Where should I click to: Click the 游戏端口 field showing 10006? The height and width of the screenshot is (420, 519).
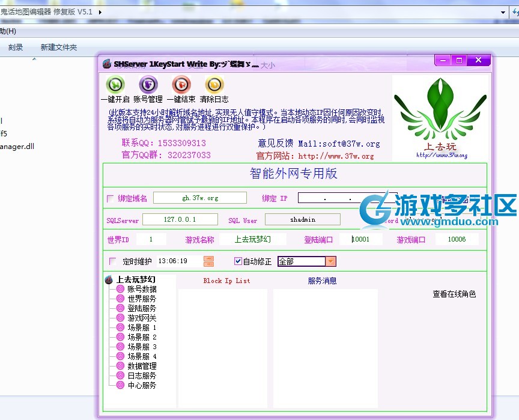tap(457, 239)
